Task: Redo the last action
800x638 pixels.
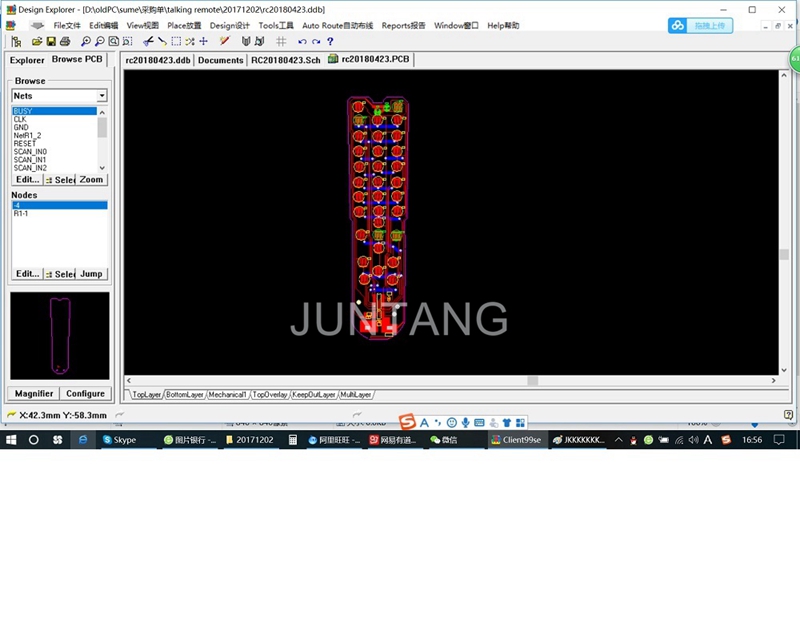Action: point(316,41)
